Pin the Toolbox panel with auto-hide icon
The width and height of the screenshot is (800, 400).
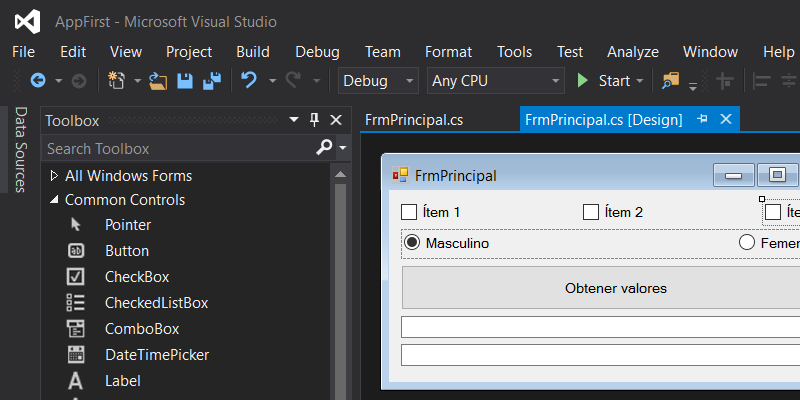point(314,120)
